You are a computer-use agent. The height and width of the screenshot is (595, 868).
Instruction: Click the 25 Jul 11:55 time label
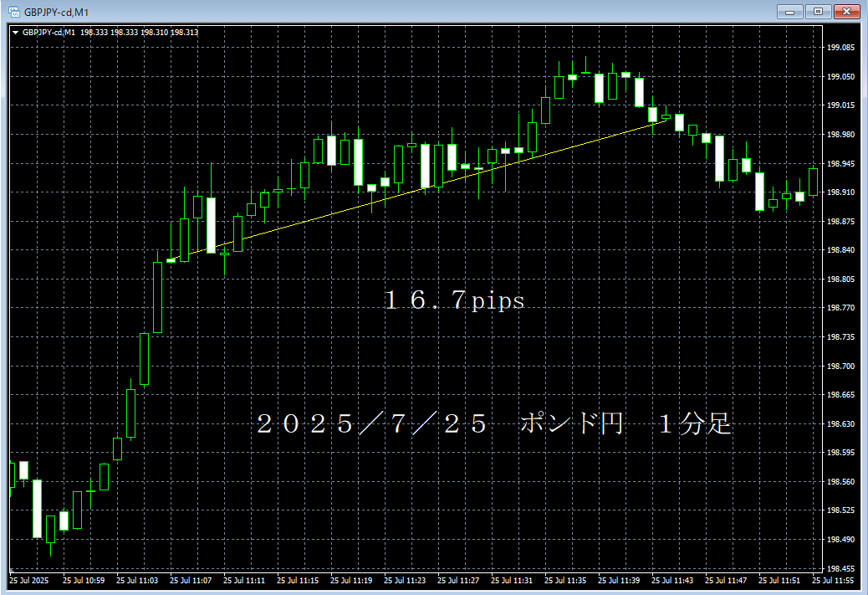[833, 581]
